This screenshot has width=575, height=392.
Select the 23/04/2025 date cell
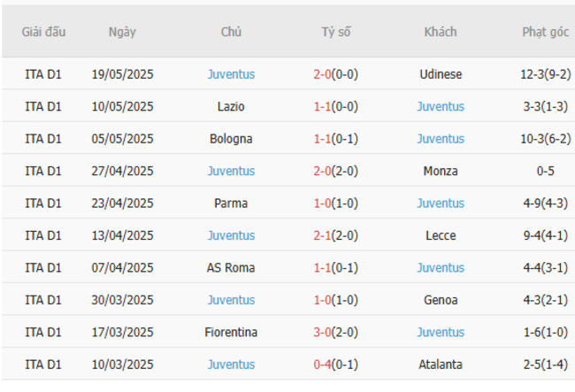[x=122, y=204]
